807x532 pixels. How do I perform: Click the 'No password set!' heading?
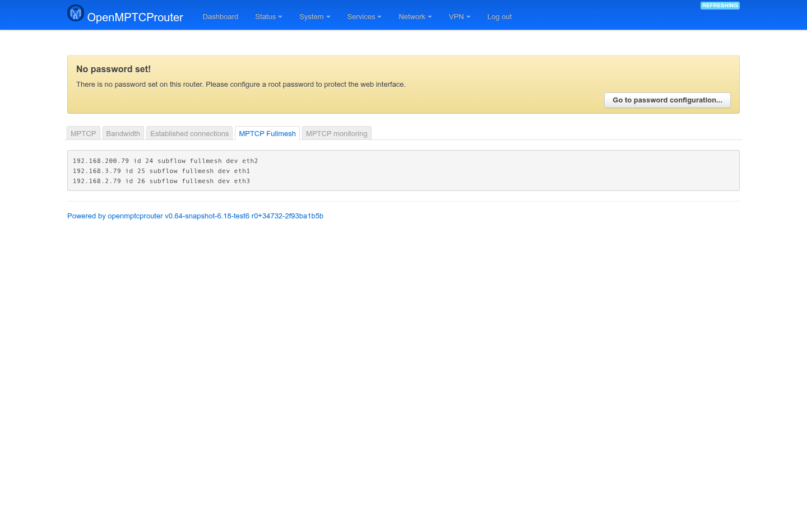(x=113, y=69)
